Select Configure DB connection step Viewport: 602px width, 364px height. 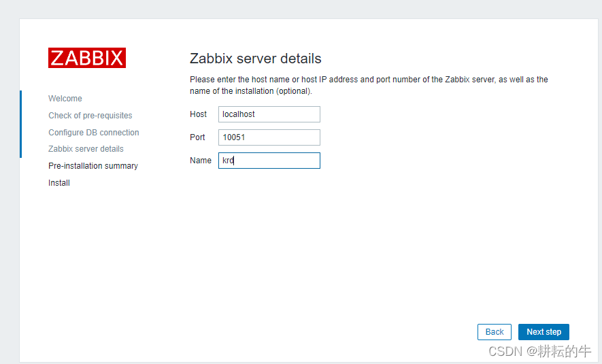[x=94, y=133]
